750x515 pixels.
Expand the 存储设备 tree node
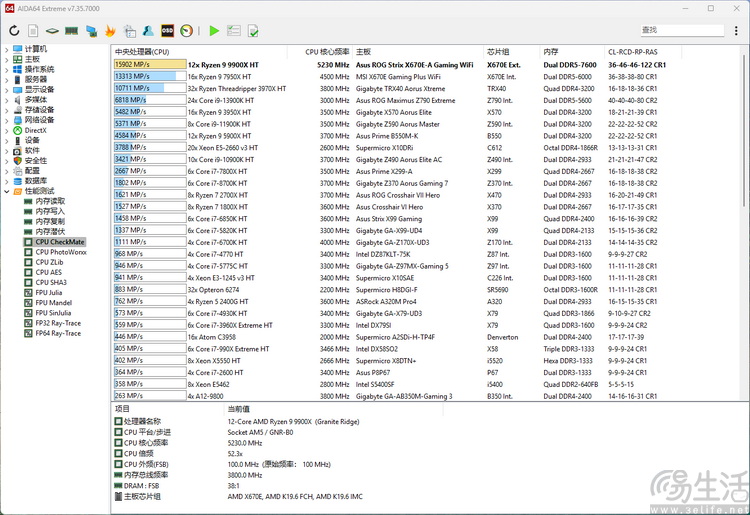(x=7, y=110)
